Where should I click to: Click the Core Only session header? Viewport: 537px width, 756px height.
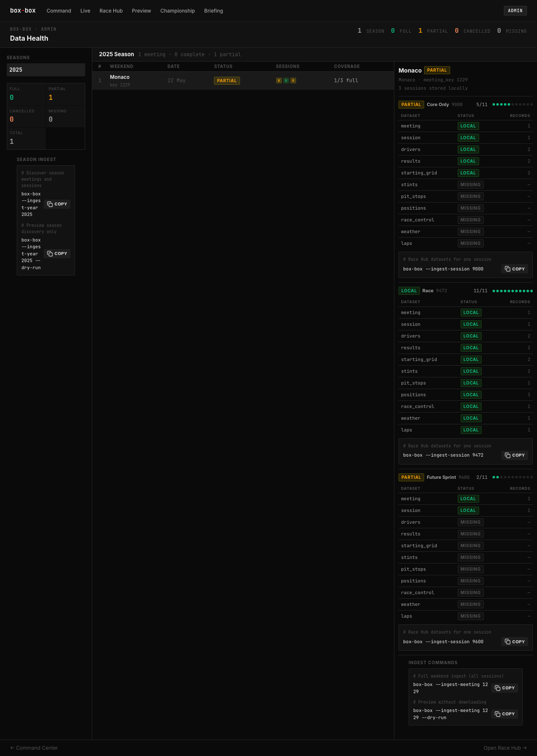coord(466,104)
